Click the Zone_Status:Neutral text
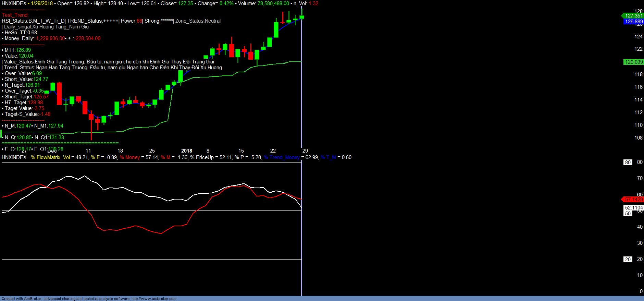Image resolution: width=644 pixels, height=301 pixels. coord(198,21)
